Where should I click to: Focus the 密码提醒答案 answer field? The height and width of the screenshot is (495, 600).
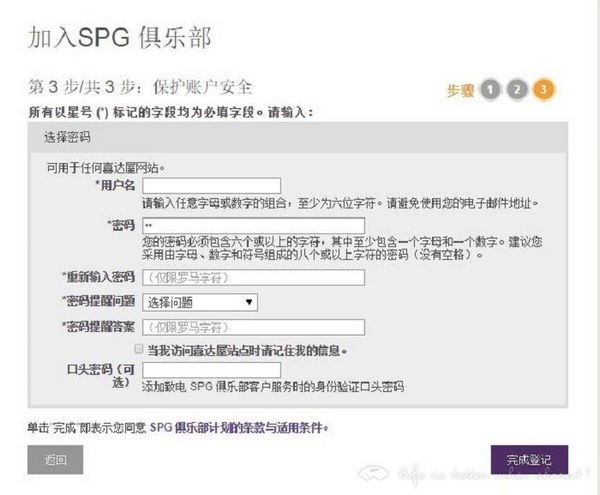pos(253,327)
